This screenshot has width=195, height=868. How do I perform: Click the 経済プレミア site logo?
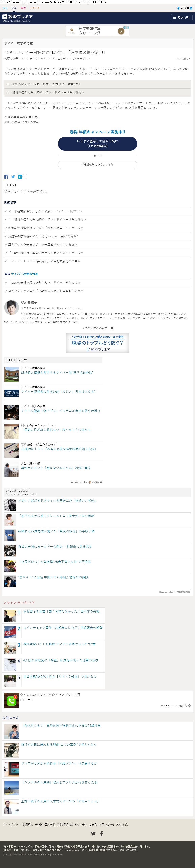(17, 17)
